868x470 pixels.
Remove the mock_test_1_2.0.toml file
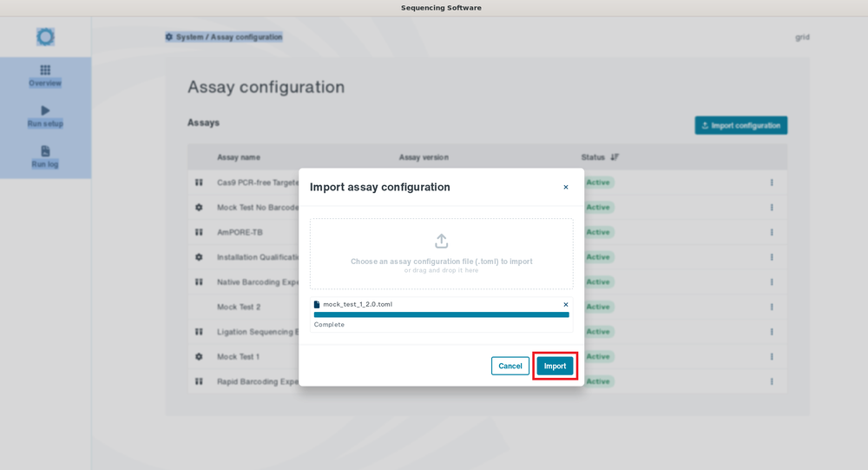[x=566, y=304]
